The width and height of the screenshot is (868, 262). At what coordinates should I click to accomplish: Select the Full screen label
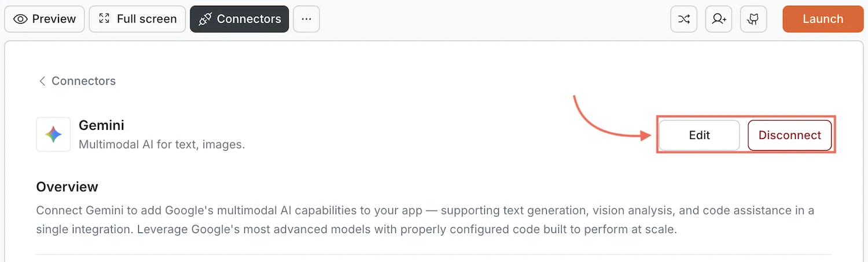pyautogui.click(x=146, y=19)
